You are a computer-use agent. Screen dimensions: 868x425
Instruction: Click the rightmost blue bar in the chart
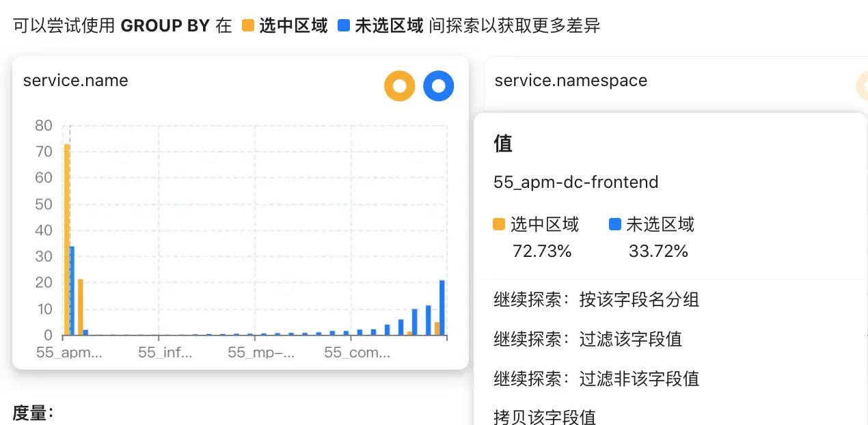point(442,307)
